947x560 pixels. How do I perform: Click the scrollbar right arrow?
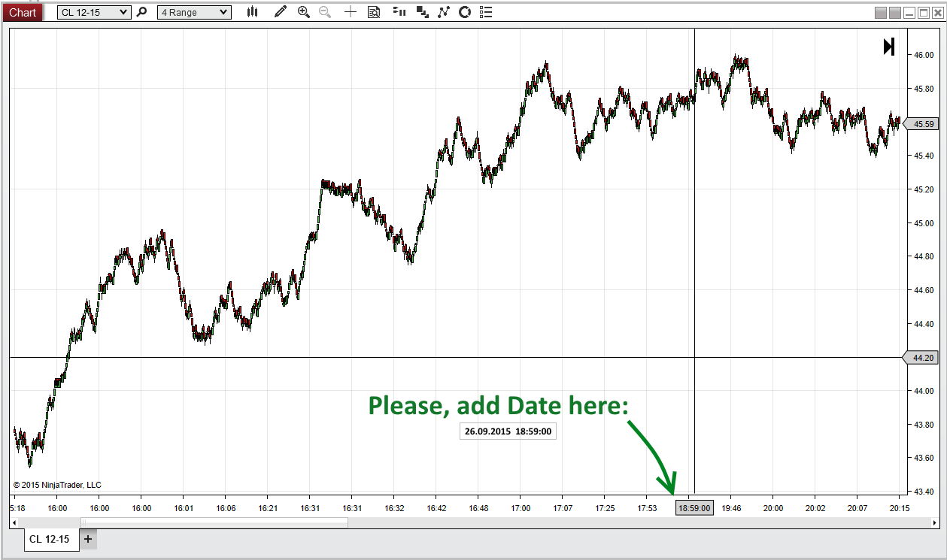coord(934,522)
